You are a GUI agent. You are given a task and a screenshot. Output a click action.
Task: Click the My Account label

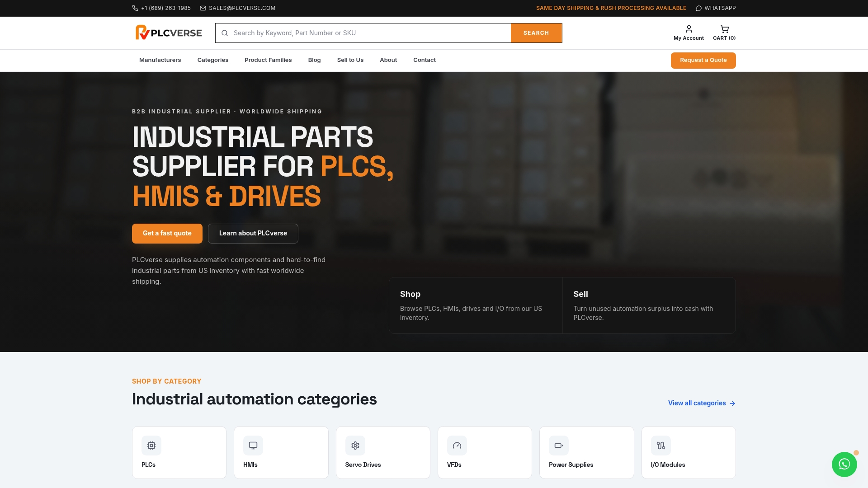coord(689,38)
